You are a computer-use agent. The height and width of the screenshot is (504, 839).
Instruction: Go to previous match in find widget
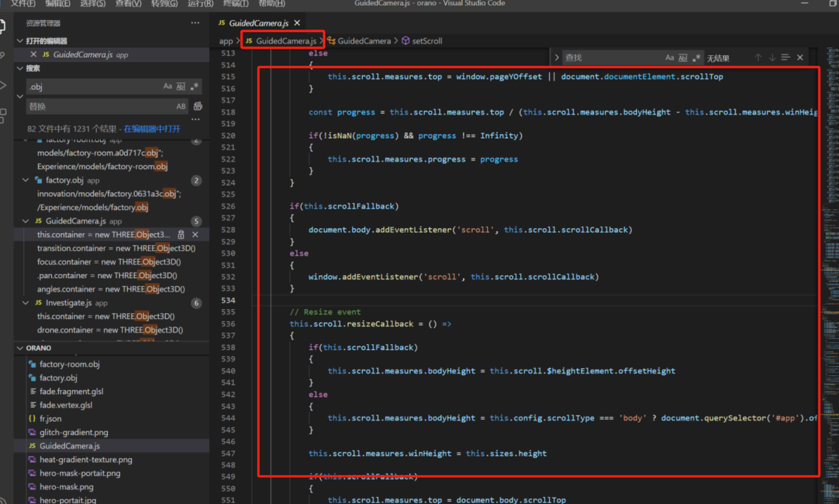coord(758,58)
